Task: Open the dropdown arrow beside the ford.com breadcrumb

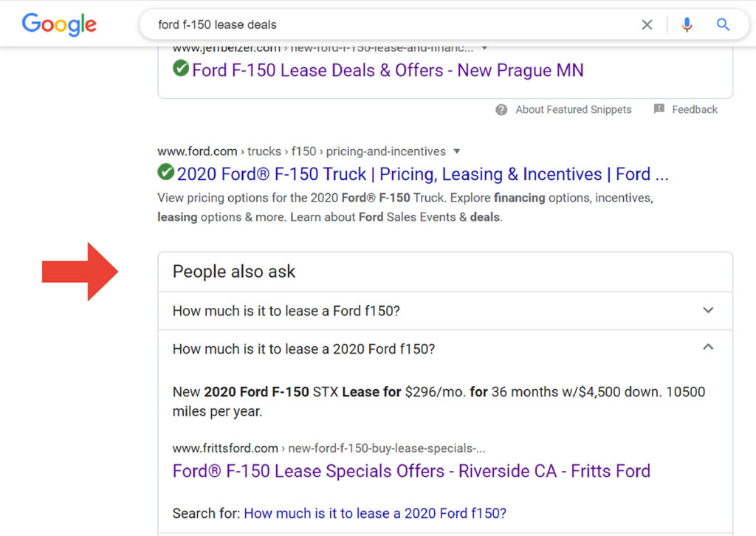Action: click(457, 151)
